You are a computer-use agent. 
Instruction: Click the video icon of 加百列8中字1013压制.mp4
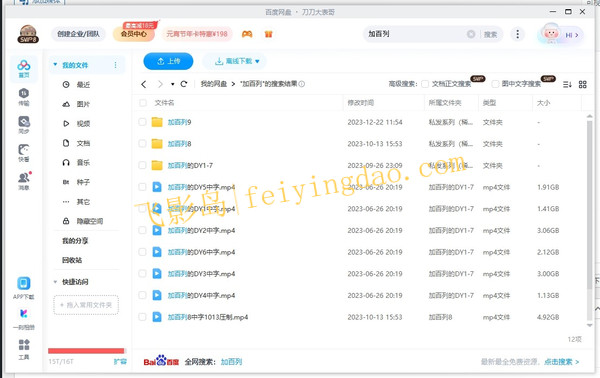tap(157, 317)
